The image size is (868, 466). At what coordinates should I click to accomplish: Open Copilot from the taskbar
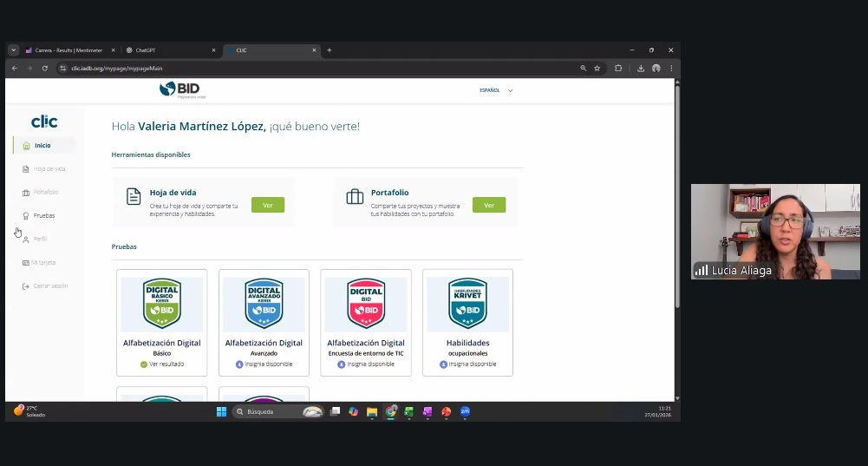353,411
